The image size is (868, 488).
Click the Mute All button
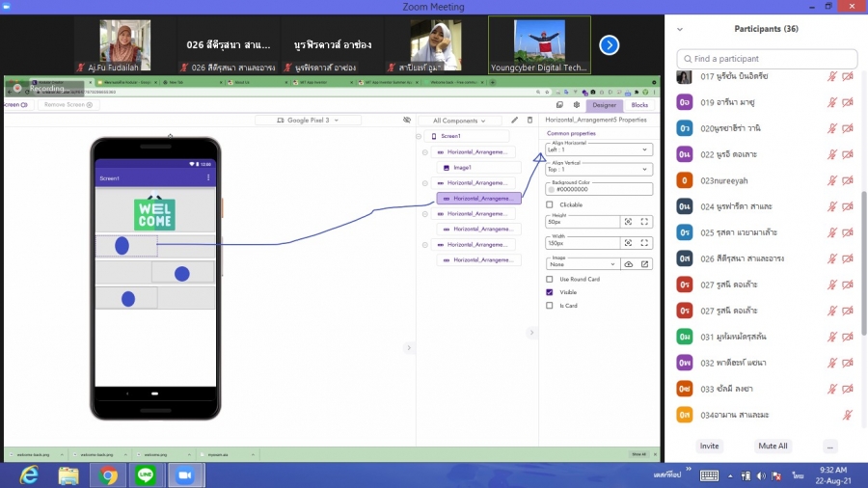(773, 447)
